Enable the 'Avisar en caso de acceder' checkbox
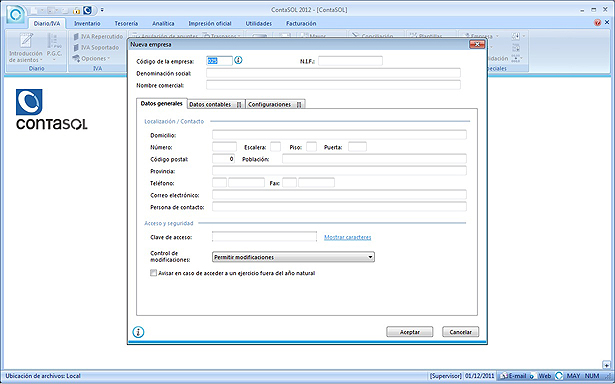 pyautogui.click(x=153, y=273)
